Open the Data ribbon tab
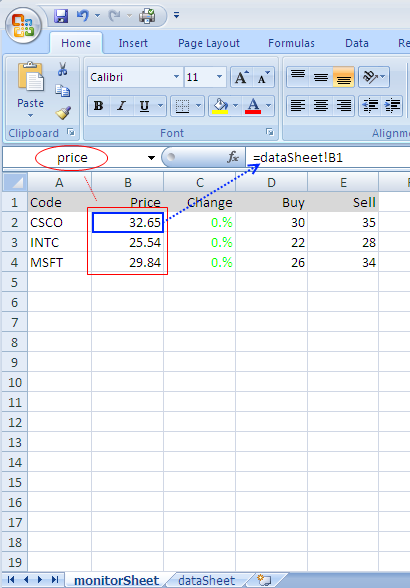 coord(357,43)
